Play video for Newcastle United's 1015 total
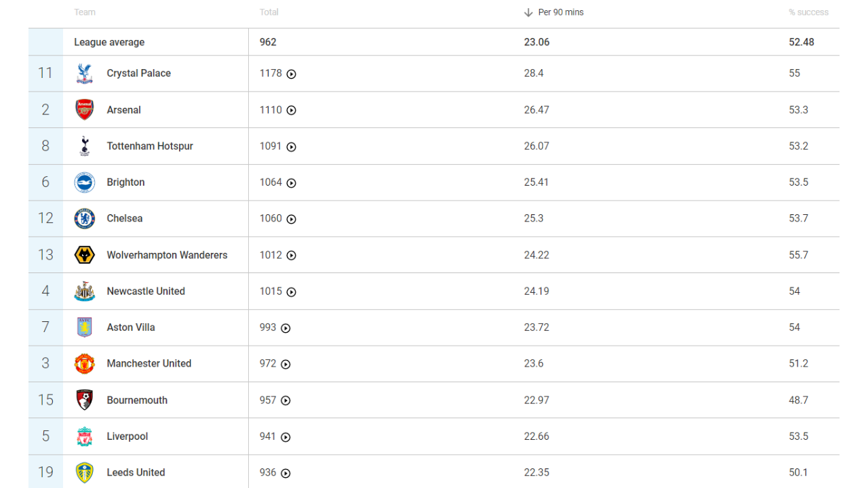868x488 pixels. click(292, 292)
